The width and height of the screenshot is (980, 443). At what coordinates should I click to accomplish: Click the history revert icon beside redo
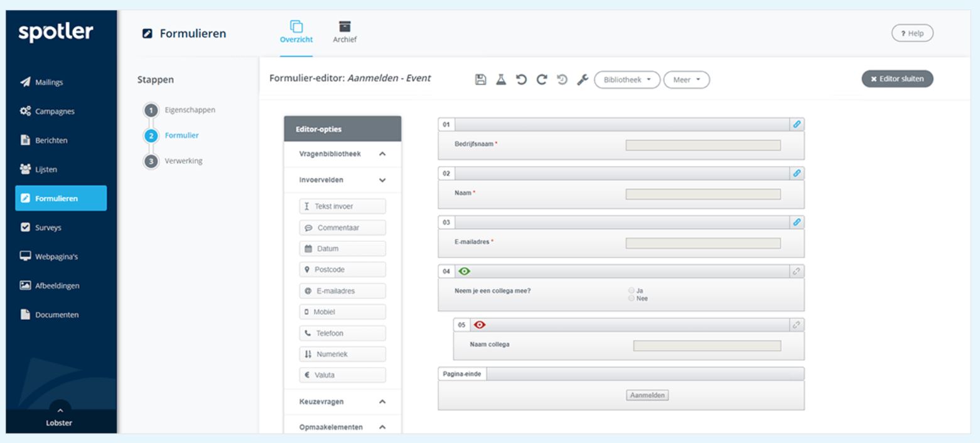(x=561, y=79)
